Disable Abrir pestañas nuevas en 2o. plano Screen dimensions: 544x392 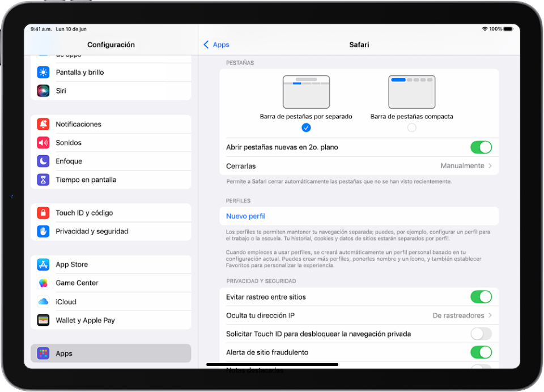click(481, 147)
